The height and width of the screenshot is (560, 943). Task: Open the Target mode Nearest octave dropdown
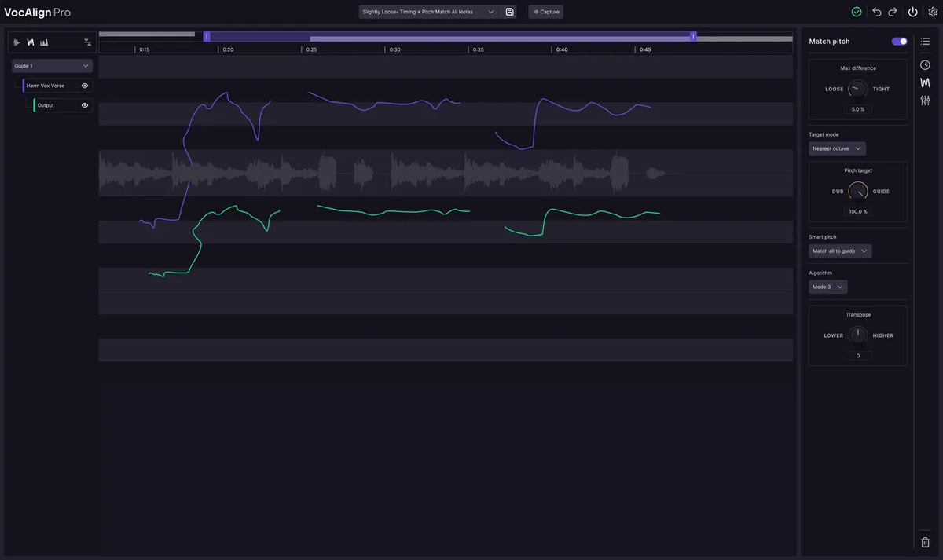click(x=837, y=148)
